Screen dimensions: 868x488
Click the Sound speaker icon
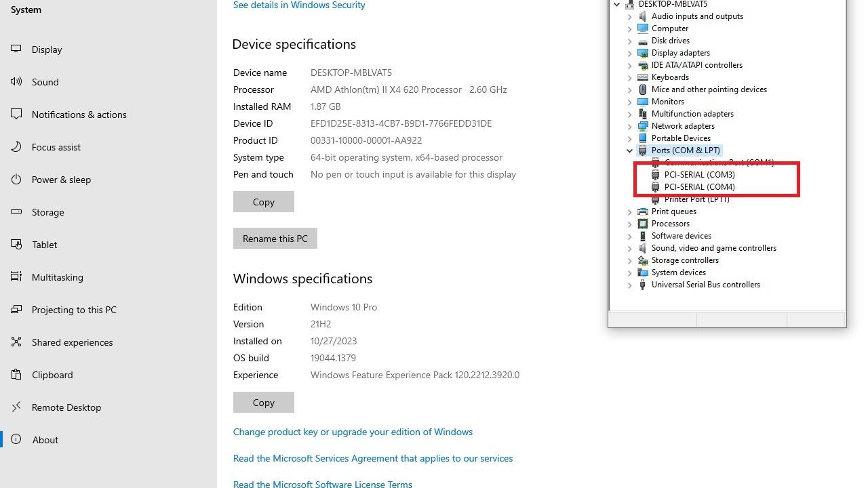[x=16, y=82]
